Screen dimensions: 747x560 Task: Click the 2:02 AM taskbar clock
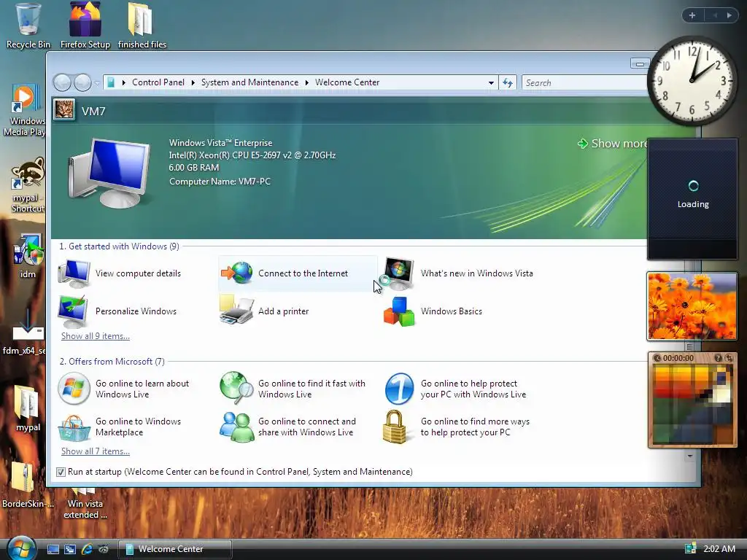(x=719, y=548)
